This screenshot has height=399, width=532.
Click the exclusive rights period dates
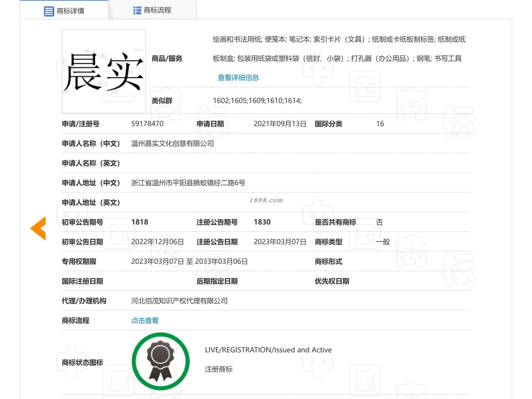[x=189, y=261]
